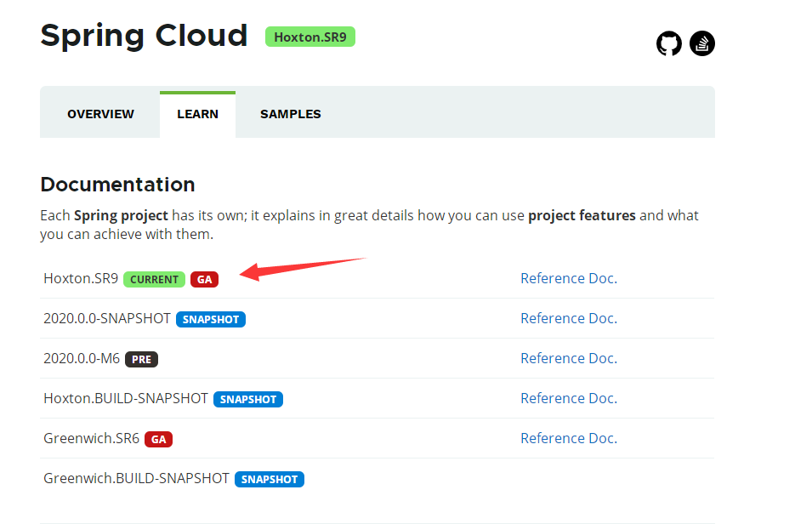Select the 2020.0.0-M6 version name

coord(82,358)
